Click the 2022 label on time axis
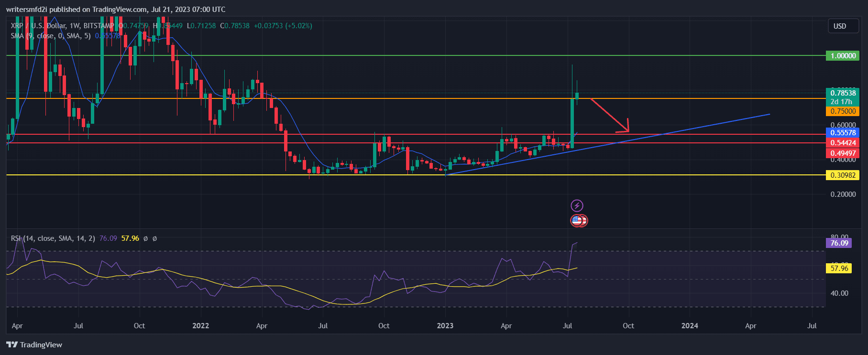Screen dimensions: 868x355 tap(200, 326)
